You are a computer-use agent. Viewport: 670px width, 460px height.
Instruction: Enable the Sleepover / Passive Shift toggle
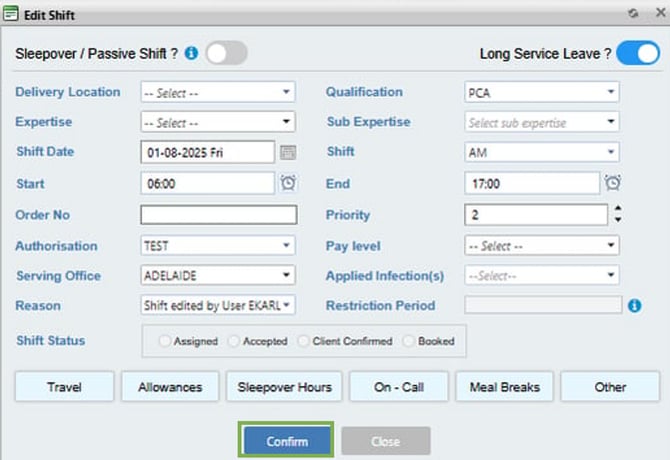point(226,53)
